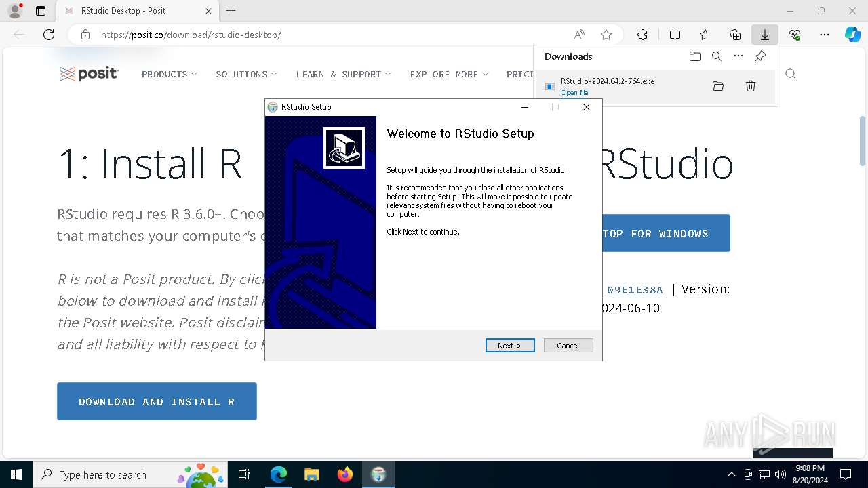Viewport: 868px width, 488px height.
Task: View site information lock icon
Action: pyautogui.click(x=85, y=35)
